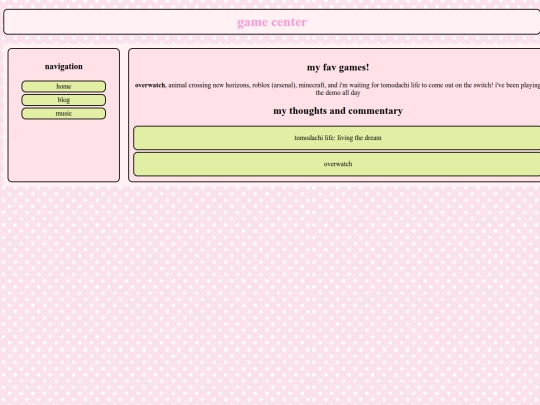This screenshot has height=405, width=540.
Task: Click the my thoughts and commentary heading
Action: [338, 111]
